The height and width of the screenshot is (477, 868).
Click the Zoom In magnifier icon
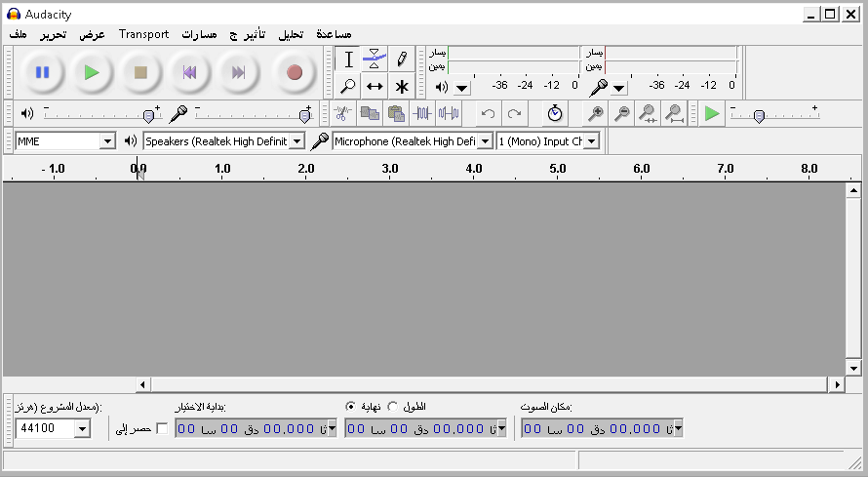596,114
